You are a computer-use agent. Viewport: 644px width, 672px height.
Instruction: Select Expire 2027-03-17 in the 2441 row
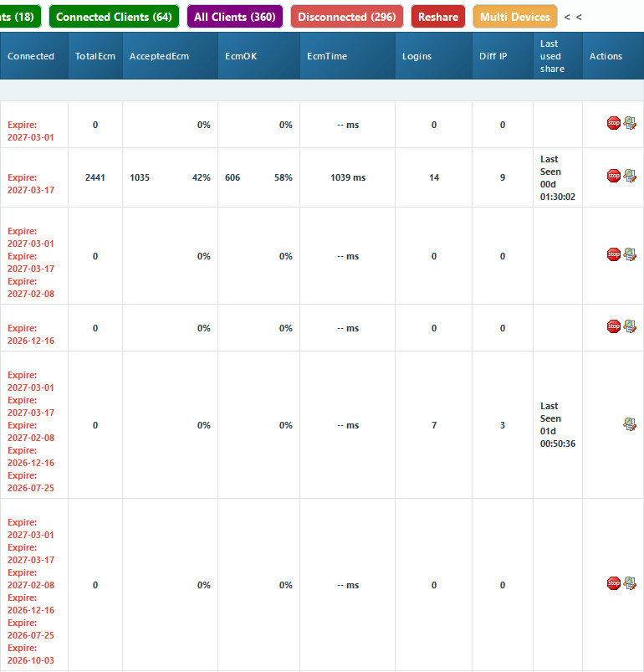point(31,183)
